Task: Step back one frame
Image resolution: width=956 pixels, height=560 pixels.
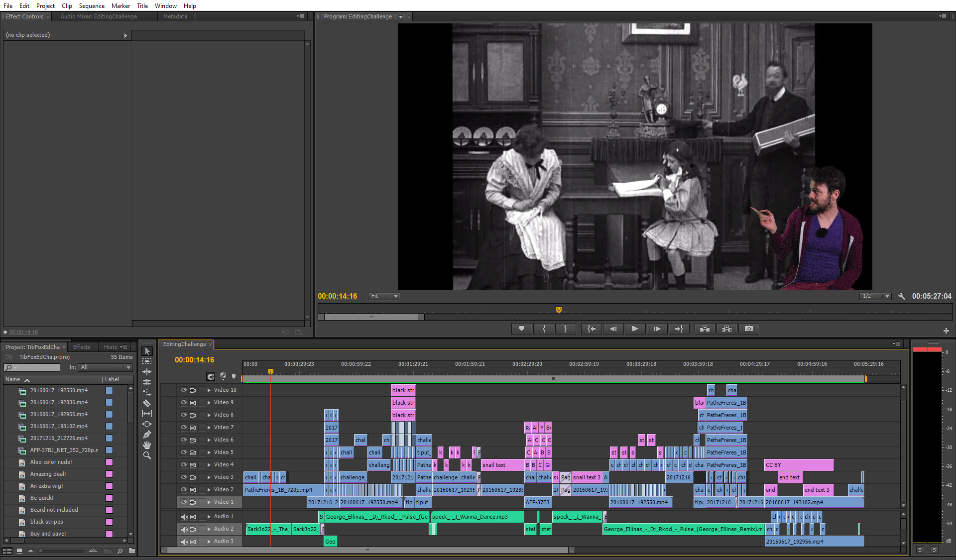Action: (x=613, y=329)
